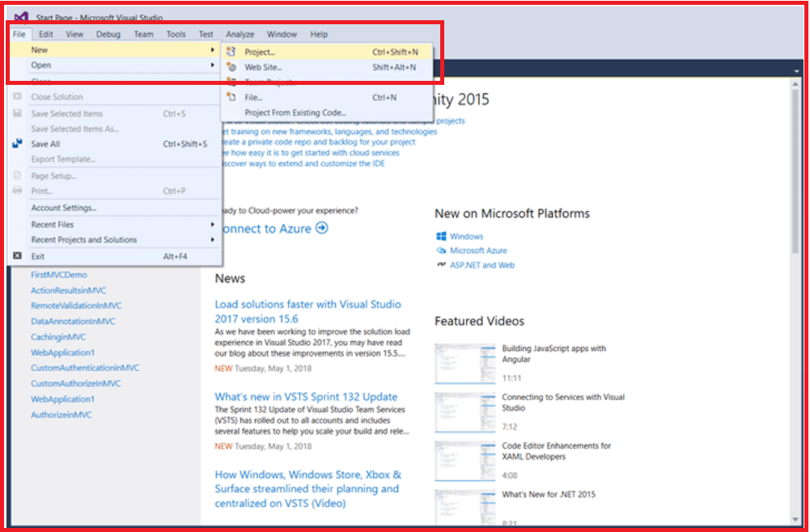Click the Connect to Azure arrow icon
This screenshot has width=810, height=532.
coord(322,228)
